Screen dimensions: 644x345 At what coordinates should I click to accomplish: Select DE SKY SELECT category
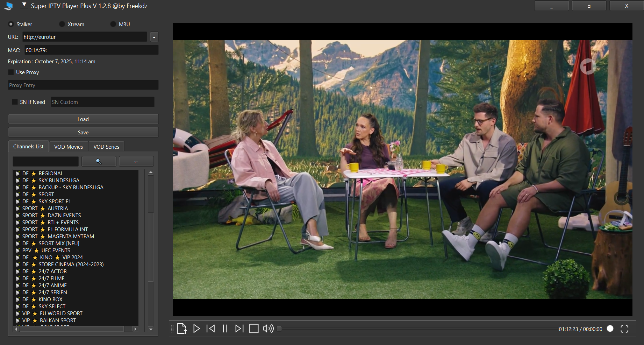pos(76,306)
